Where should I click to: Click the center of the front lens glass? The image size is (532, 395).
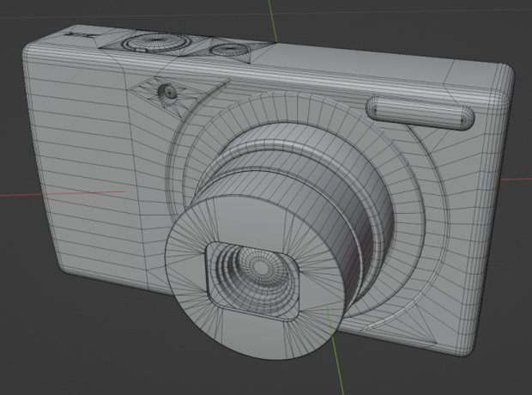coord(260,266)
